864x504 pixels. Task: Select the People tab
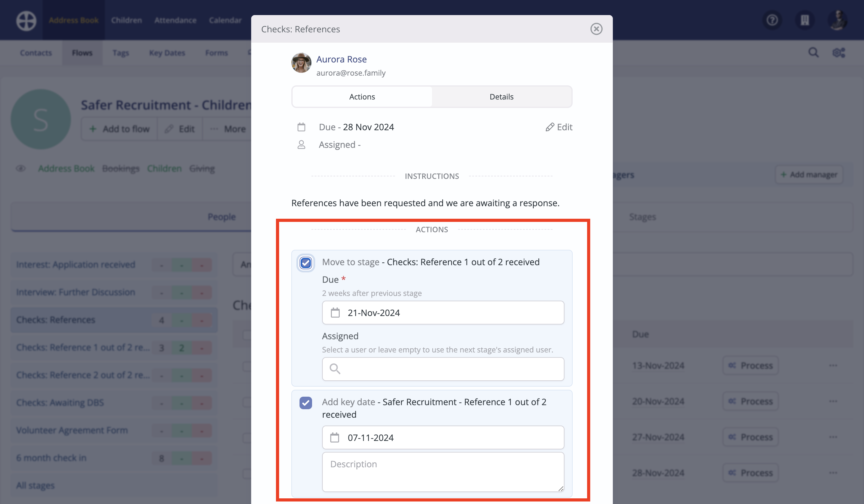221,217
